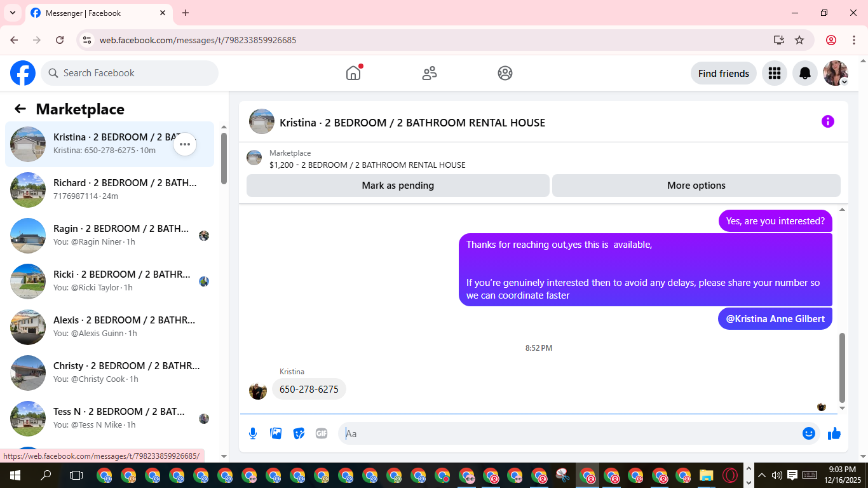The image size is (868, 488).
Task: Click the 8:52 PM timestamp
Action: coord(539,348)
